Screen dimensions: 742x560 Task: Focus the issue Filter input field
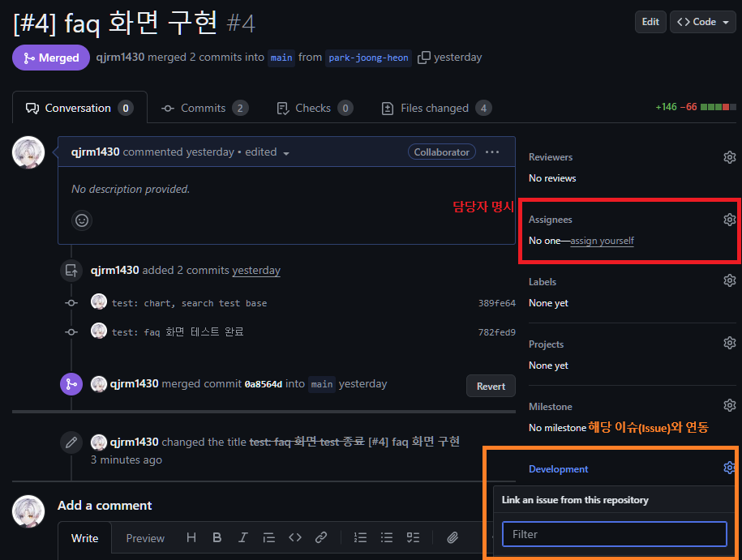(614, 534)
